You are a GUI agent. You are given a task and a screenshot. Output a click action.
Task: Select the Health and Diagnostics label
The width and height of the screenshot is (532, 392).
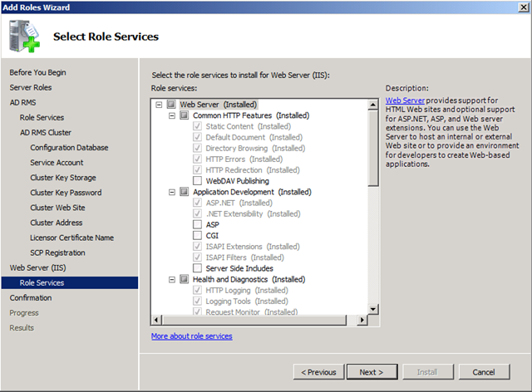(x=249, y=279)
